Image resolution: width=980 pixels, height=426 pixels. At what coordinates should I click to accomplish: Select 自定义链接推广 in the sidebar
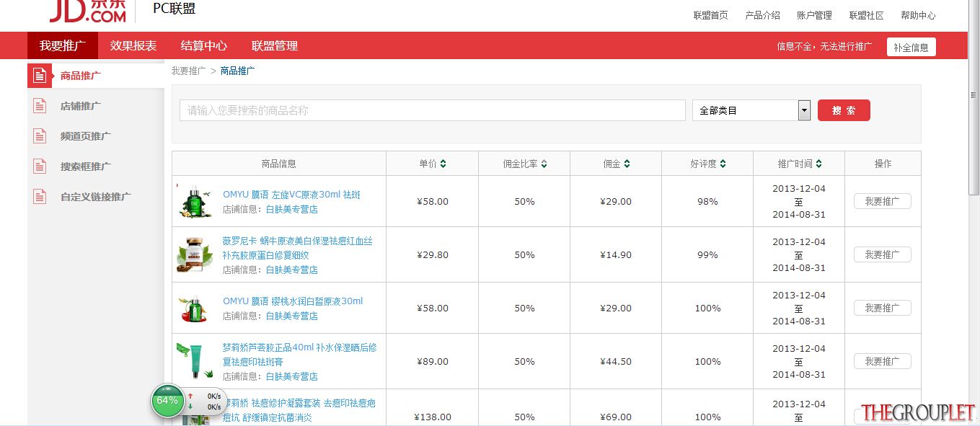[96, 197]
